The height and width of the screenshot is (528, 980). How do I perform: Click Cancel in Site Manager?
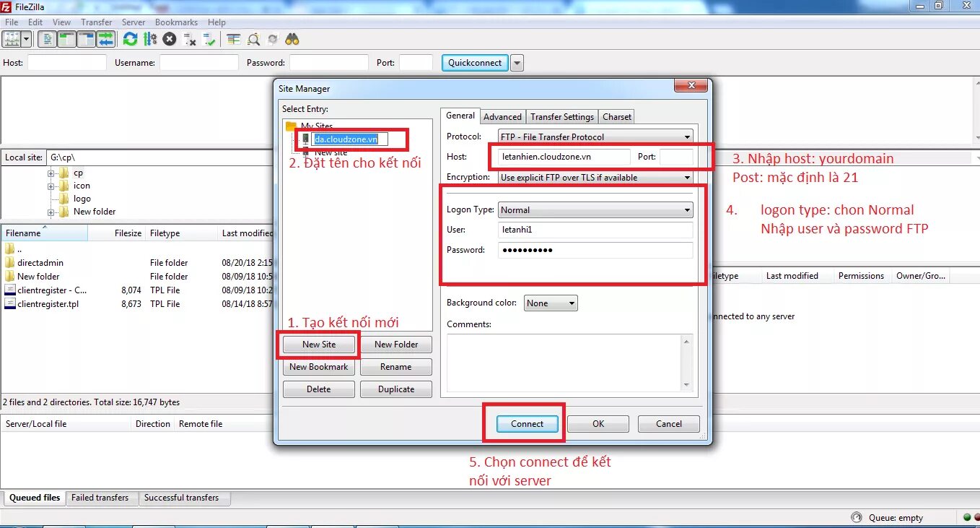click(x=669, y=424)
